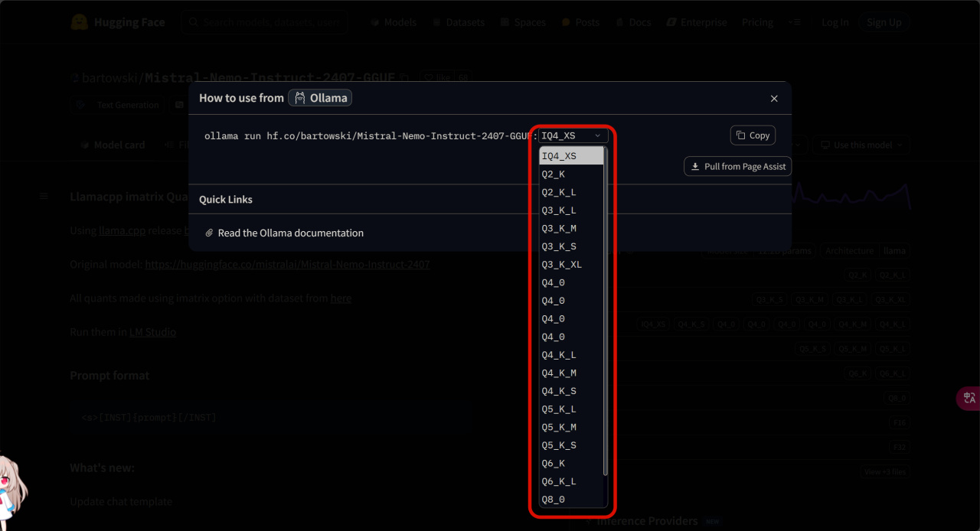Open Posts in top navigation
Viewport: 980px width, 531px height.
(580, 22)
